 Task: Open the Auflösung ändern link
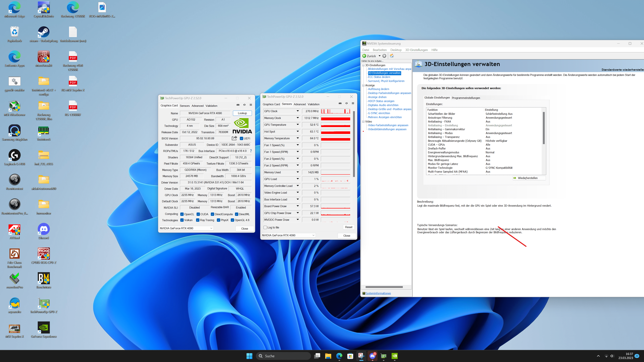[x=379, y=89]
